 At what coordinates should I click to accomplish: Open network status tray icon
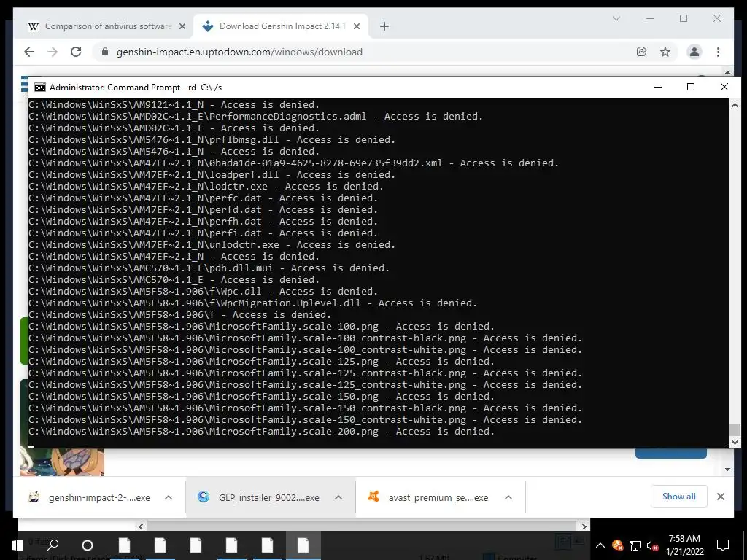pos(635,545)
